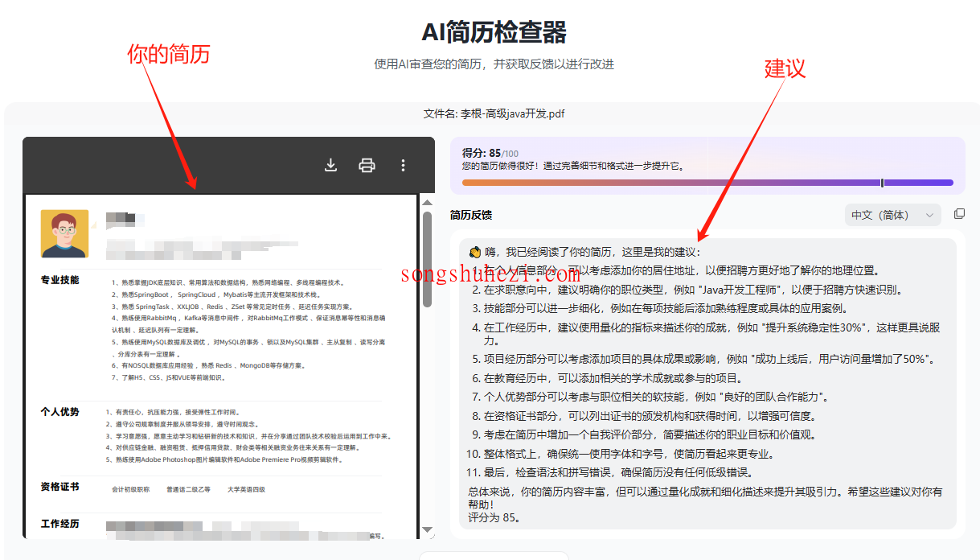This screenshot has height=560, width=980.
Task: Click the 工作经历 section heading
Action: 60,524
